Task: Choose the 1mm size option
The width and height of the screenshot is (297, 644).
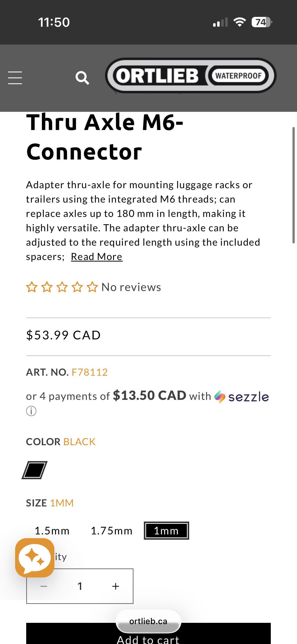Action: [166, 531]
